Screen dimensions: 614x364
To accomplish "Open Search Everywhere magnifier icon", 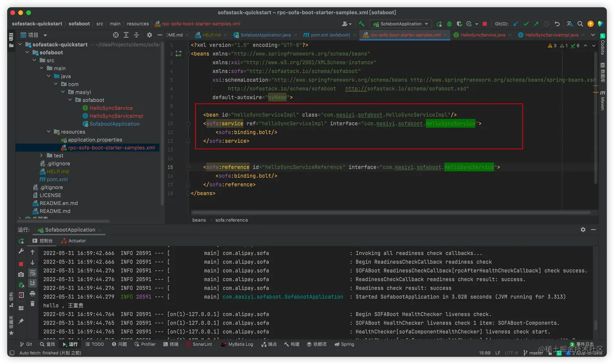I will tap(580, 24).
